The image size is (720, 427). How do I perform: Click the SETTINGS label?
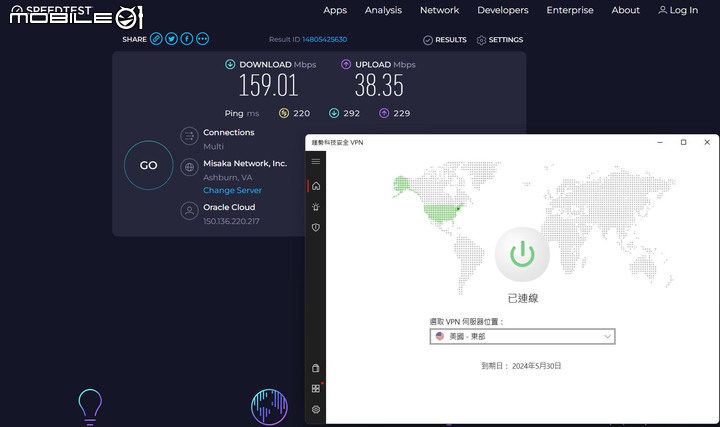point(506,40)
